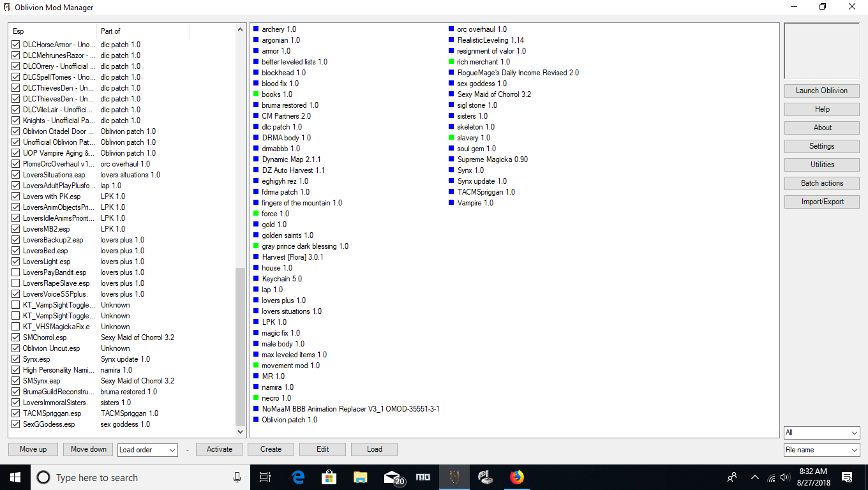The width and height of the screenshot is (868, 490).
Task: Click the Import/Export button
Action: [821, 202]
